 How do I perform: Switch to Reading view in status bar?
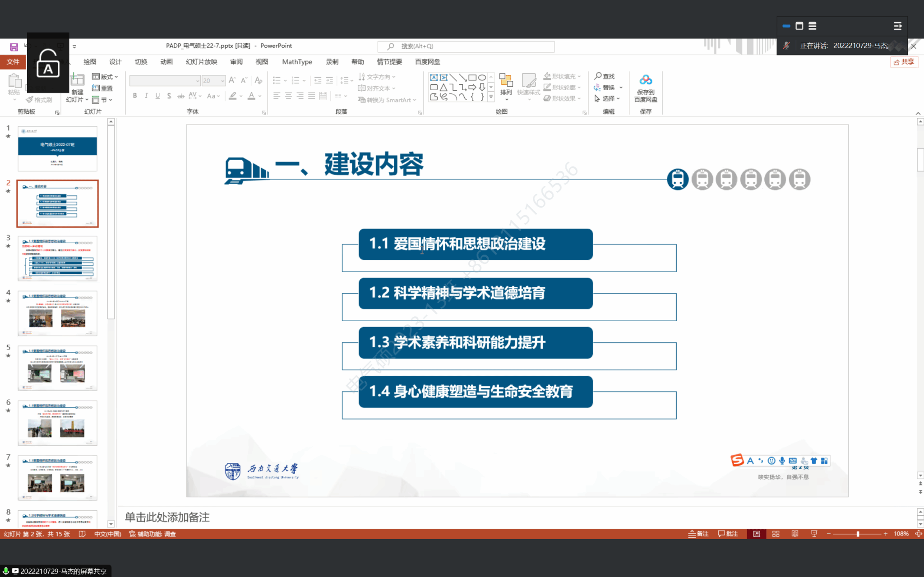[x=795, y=534]
